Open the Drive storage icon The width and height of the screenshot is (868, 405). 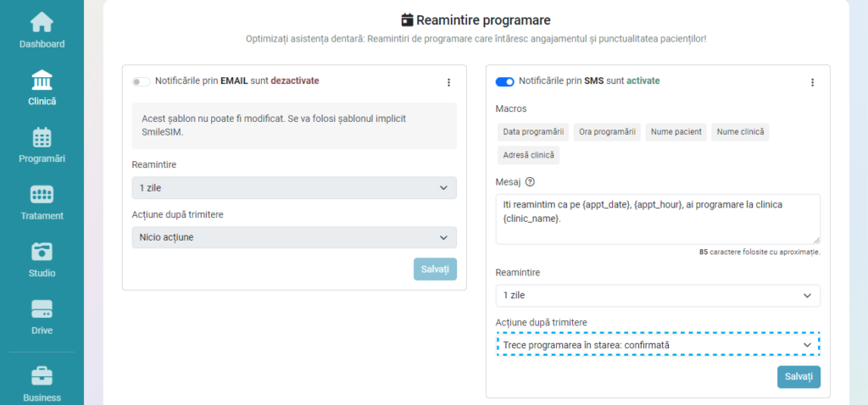pos(42,309)
